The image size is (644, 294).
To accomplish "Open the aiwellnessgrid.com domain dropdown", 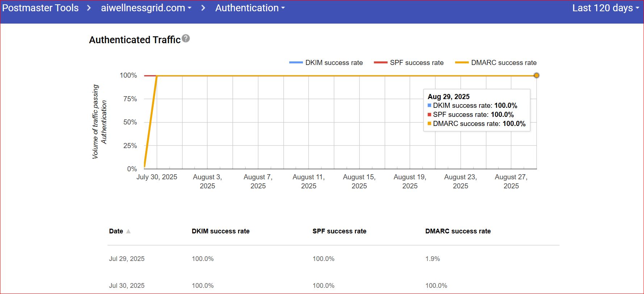I will (x=146, y=8).
